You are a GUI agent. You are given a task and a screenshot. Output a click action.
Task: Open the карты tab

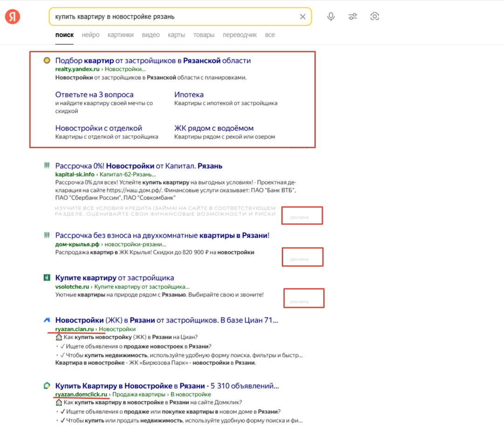click(176, 35)
